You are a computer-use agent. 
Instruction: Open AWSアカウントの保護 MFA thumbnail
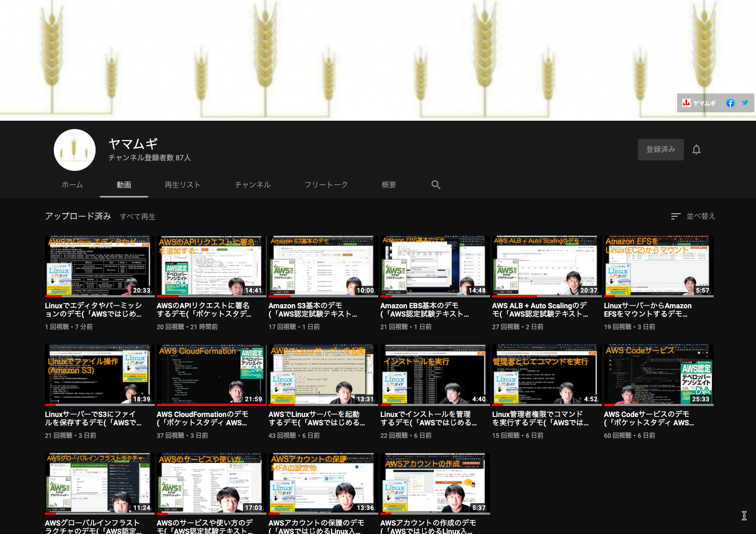click(322, 483)
